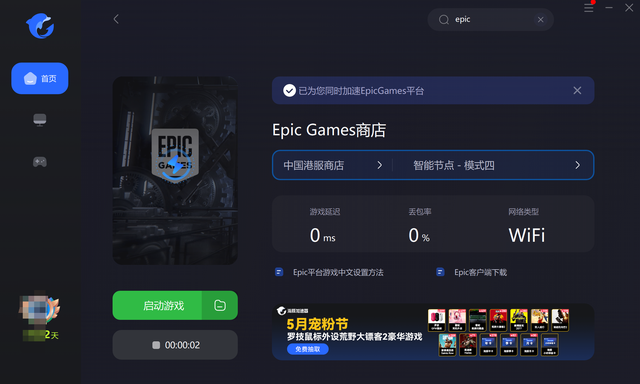The width and height of the screenshot is (640, 384).
Task: Click the Epic Games商店 title
Action: (329, 130)
